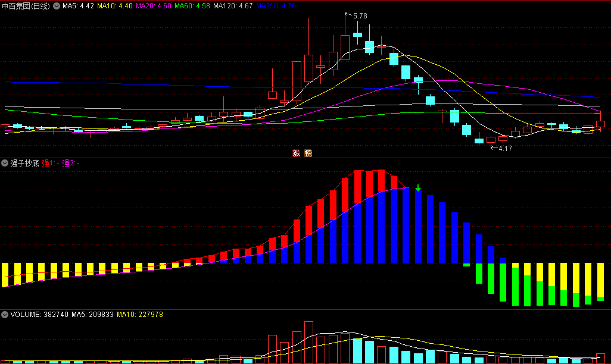Image resolution: width=611 pixels, height=364 pixels.
Task: Click the red 强1 indicator label
Action: pos(50,163)
